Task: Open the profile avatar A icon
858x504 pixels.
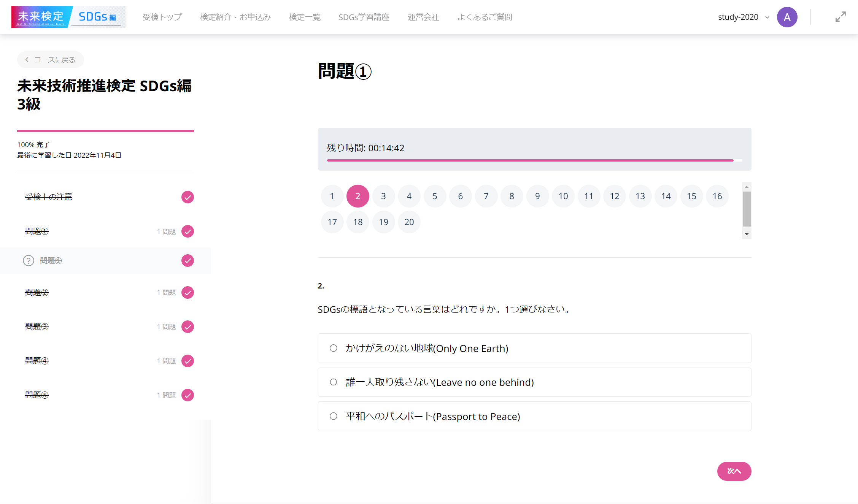Action: point(787,17)
